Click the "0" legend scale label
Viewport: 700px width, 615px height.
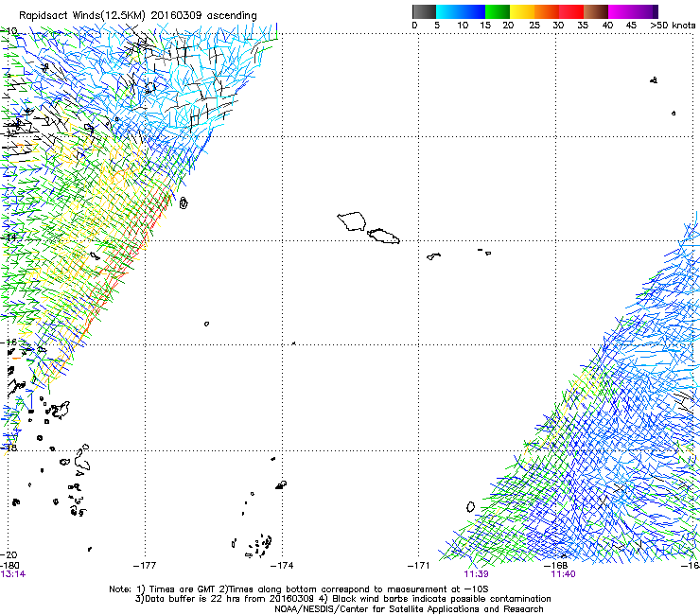pos(414,25)
